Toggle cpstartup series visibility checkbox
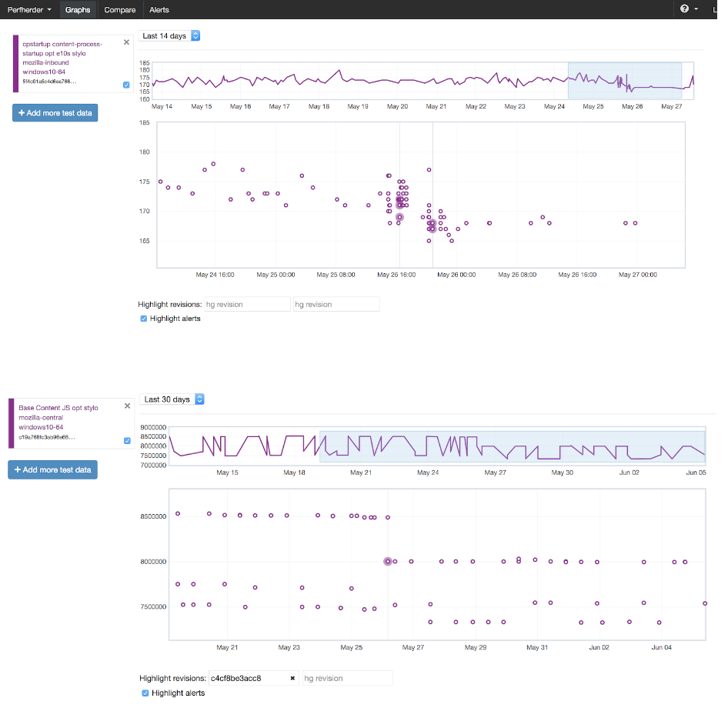 tap(126, 85)
